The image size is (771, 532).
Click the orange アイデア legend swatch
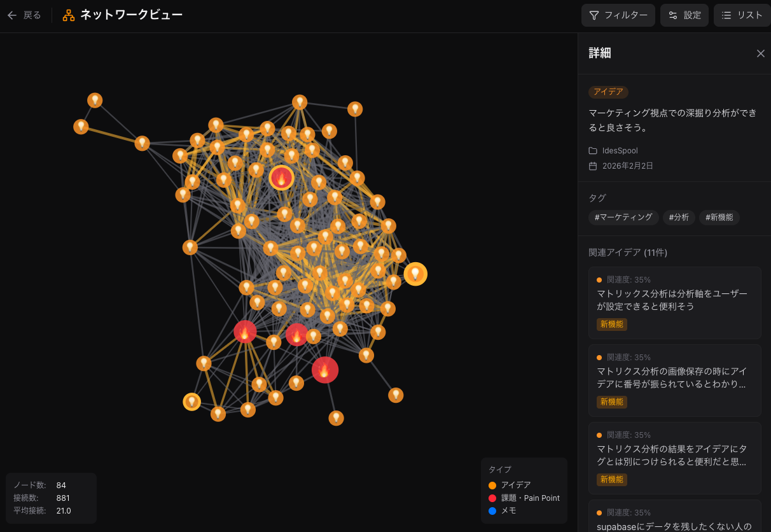click(x=492, y=486)
